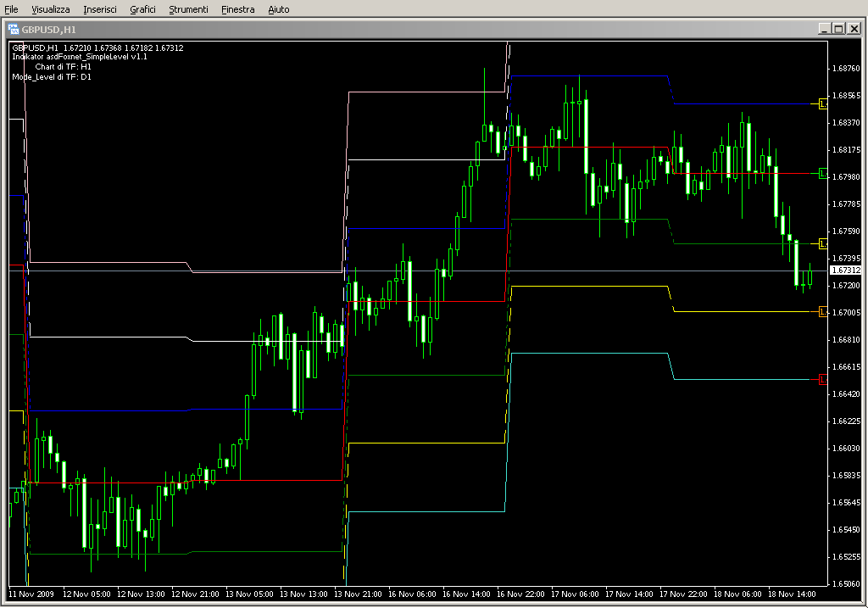Open the File menu
Image resolution: width=868 pixels, height=608 pixels.
11,9
